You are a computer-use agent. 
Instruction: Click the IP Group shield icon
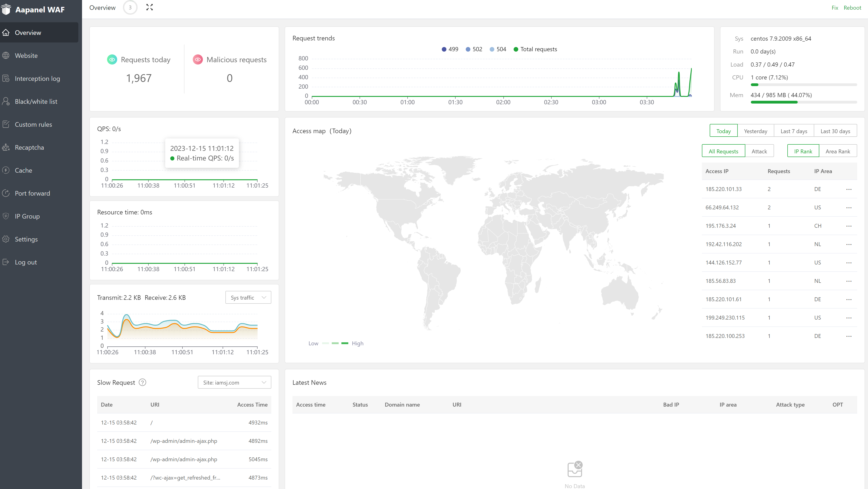[6, 216]
